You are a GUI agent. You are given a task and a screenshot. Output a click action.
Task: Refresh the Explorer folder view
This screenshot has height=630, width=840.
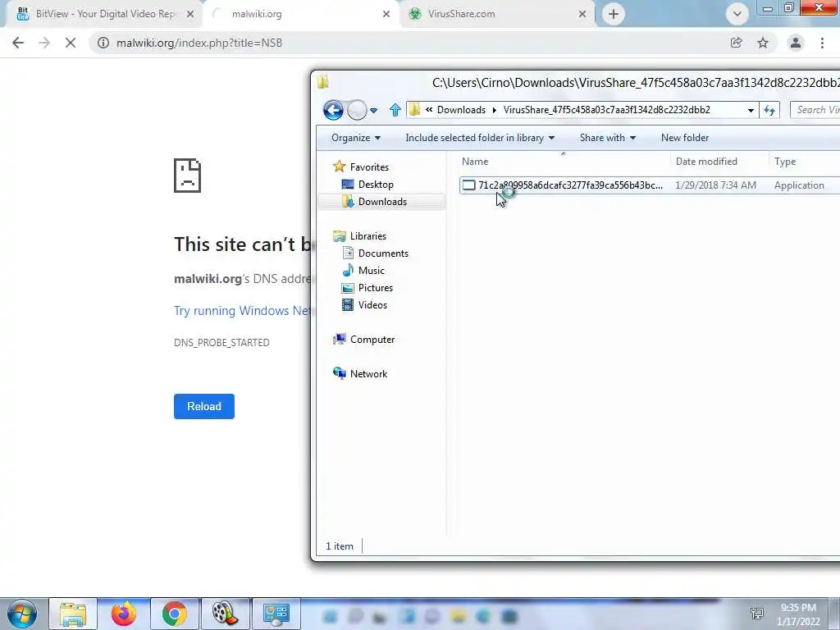tap(769, 111)
